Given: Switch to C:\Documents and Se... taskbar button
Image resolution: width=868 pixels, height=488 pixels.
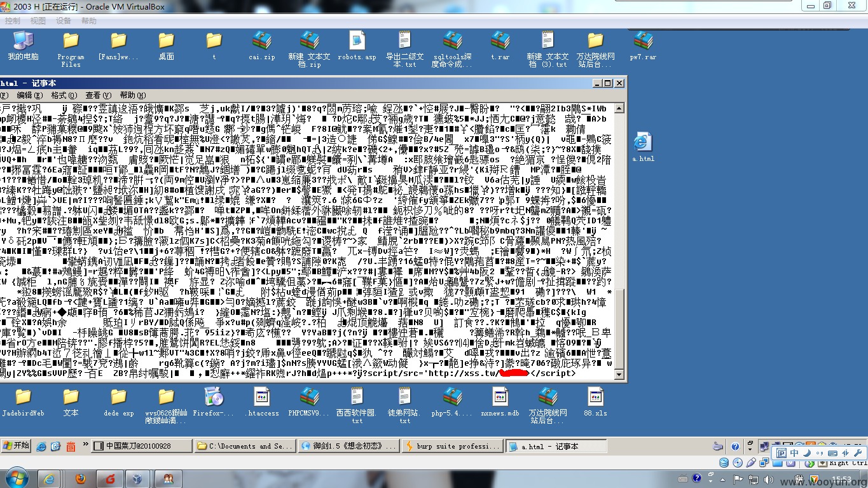Looking at the screenshot, I should pyautogui.click(x=245, y=446).
